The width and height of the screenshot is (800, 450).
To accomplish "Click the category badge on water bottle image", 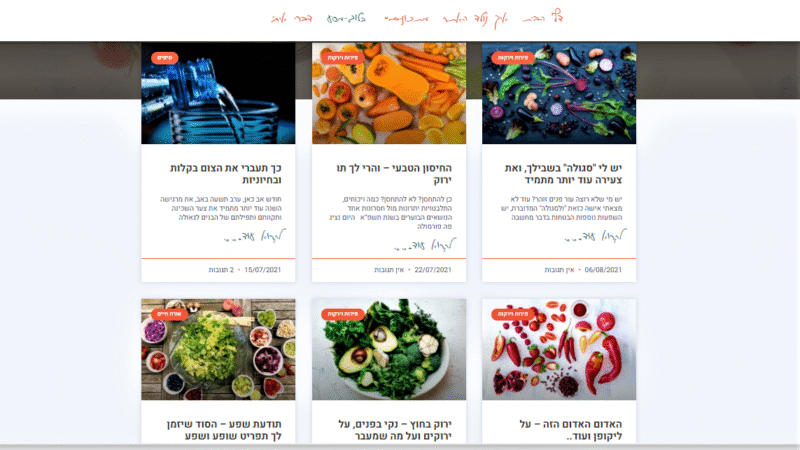I will [164, 58].
